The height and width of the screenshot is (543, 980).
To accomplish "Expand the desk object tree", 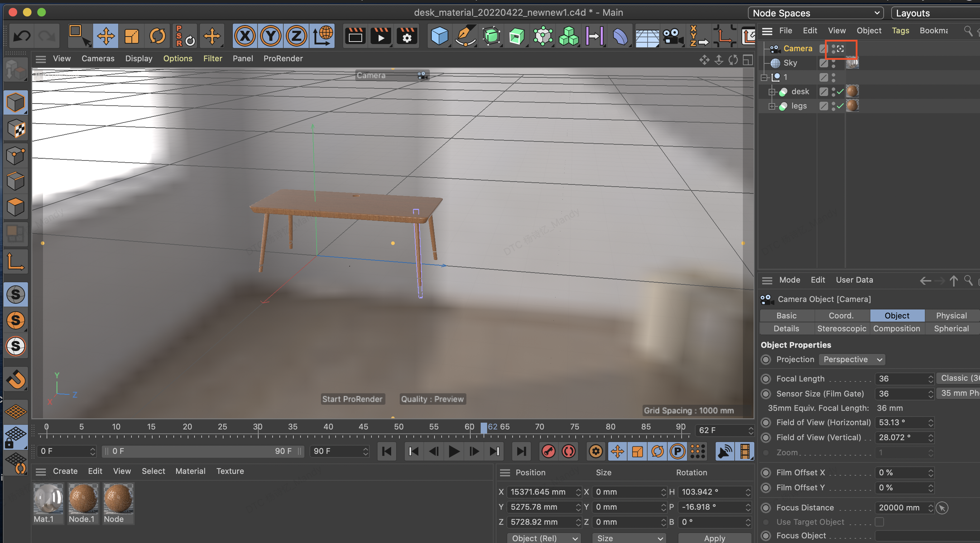I will click(x=772, y=92).
